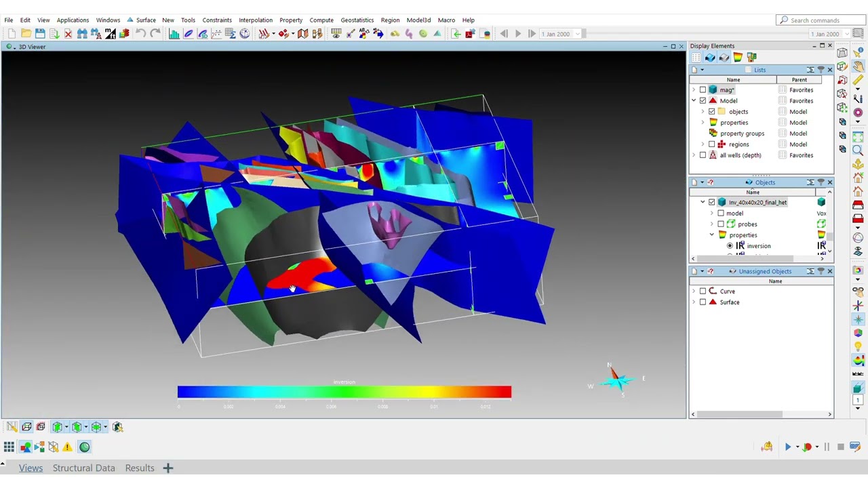Open the Geostatistics menu
Image resolution: width=868 pixels, height=488 pixels.
357,20
